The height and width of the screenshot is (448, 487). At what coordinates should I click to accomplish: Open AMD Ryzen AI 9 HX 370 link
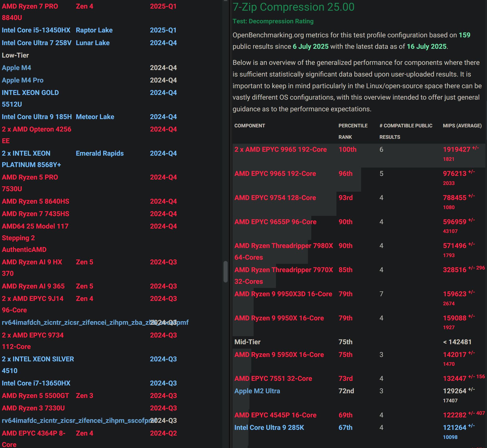(x=32, y=268)
